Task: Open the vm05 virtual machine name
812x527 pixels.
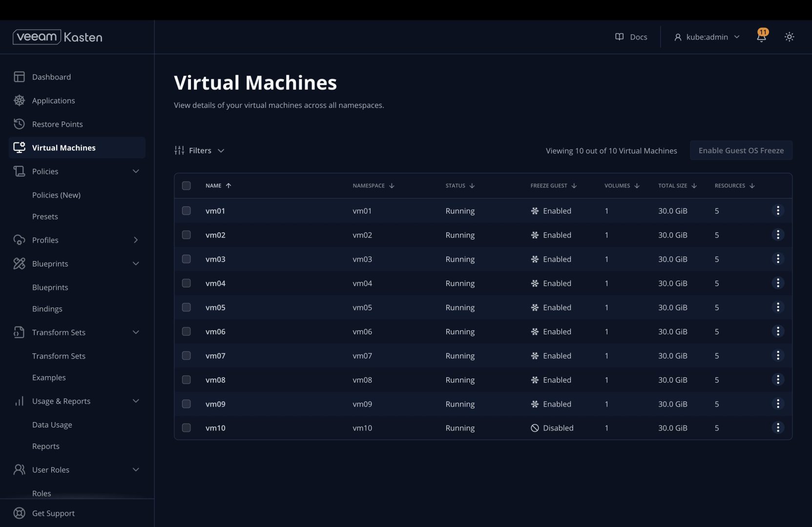Action: (x=215, y=307)
